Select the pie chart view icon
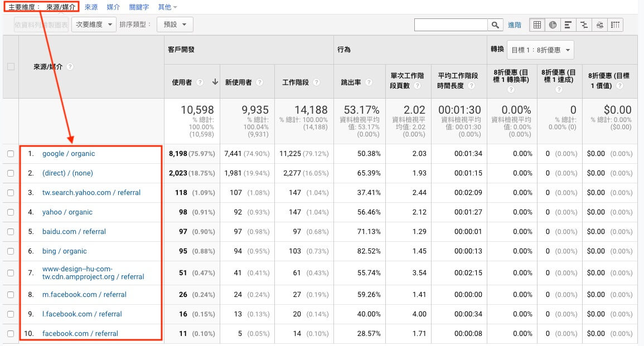The width and height of the screenshot is (644, 346). [553, 25]
